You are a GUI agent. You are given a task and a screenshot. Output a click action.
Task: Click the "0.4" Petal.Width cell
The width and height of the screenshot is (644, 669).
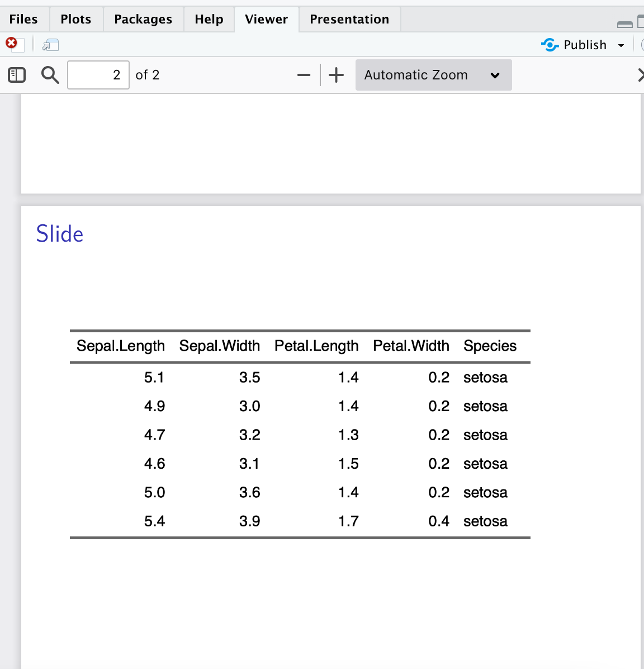439,521
